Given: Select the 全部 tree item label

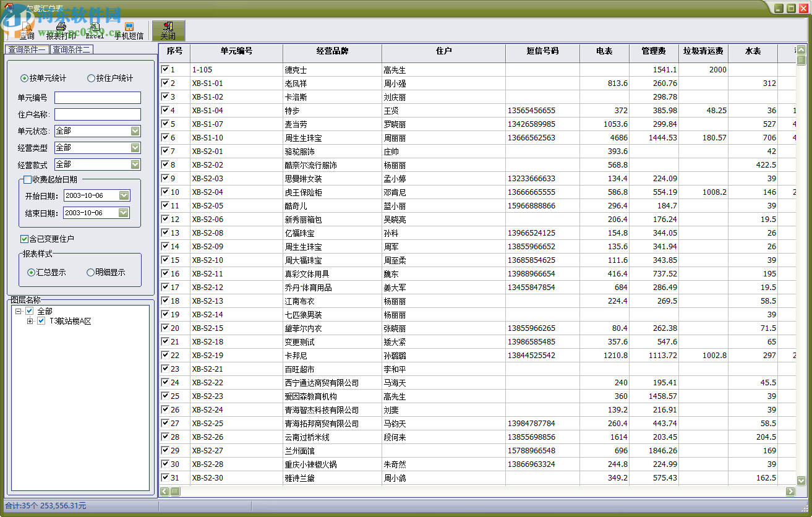Looking at the screenshot, I should pos(45,311).
